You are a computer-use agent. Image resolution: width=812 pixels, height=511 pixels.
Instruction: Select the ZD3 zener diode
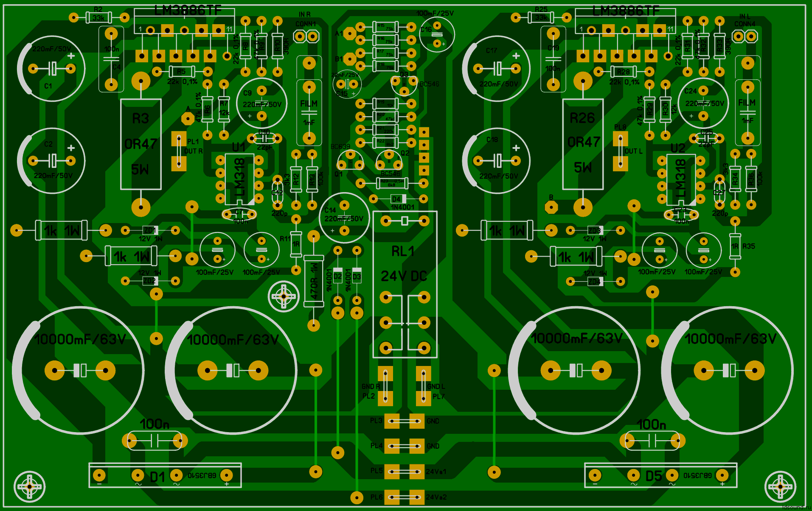point(596,230)
